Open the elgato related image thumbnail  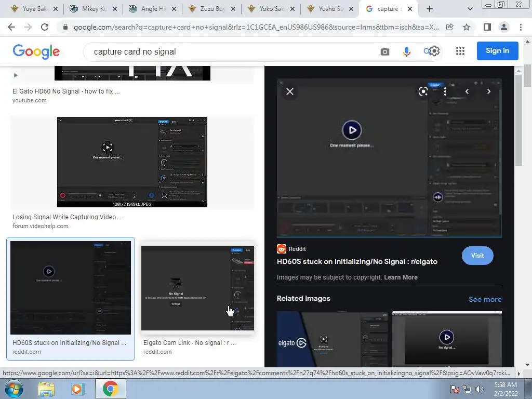tap(332, 339)
